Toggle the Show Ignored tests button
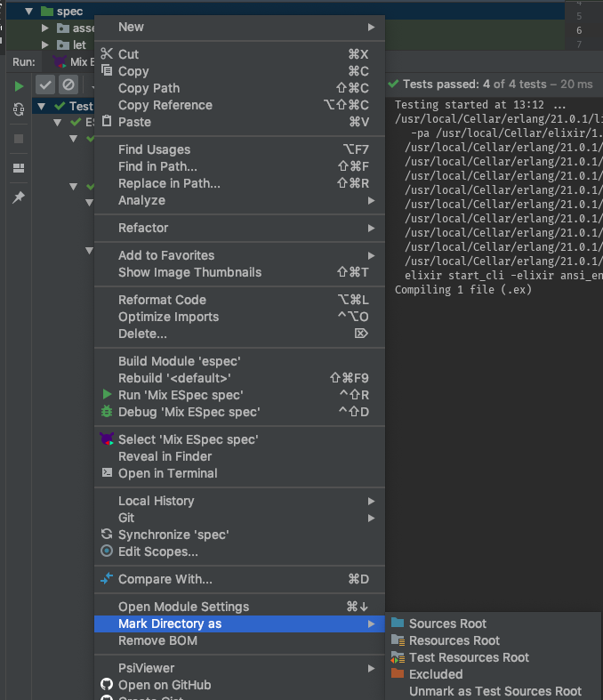This screenshot has height=700, width=603. pyautogui.click(x=68, y=84)
